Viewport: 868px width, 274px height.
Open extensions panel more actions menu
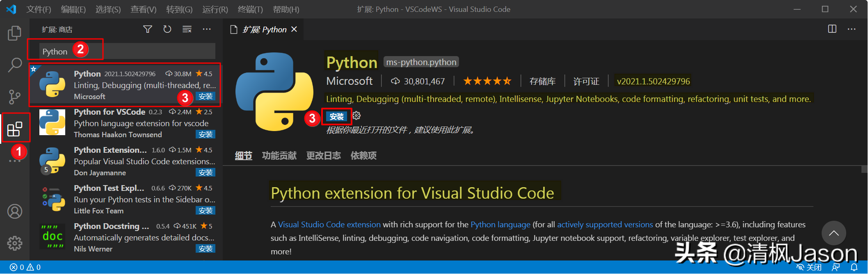[x=207, y=29]
